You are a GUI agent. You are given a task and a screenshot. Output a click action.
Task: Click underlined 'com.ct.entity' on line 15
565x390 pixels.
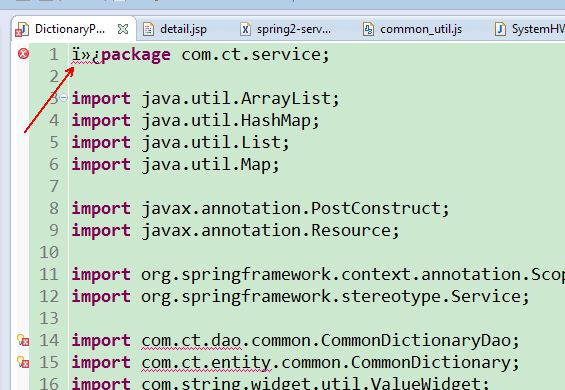[206, 363]
